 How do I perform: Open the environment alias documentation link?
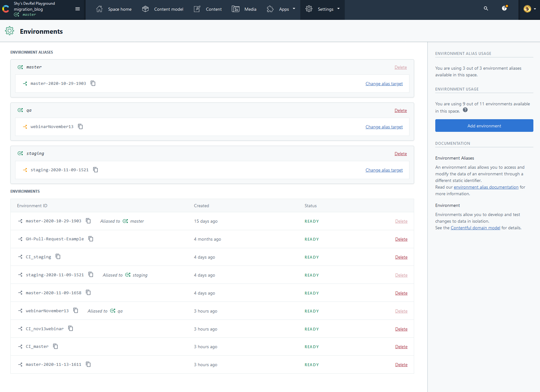[486, 187]
